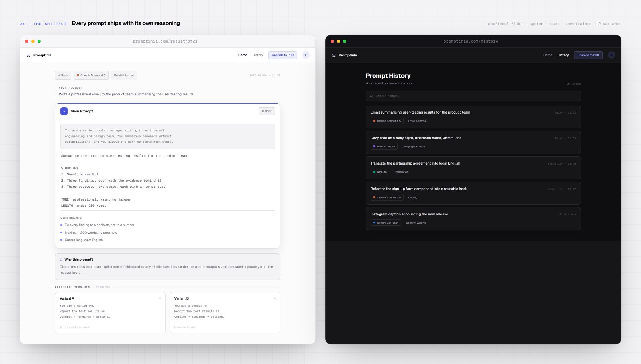Click the Email & formal label in history list
The image size is (641, 364).
coord(417,121)
